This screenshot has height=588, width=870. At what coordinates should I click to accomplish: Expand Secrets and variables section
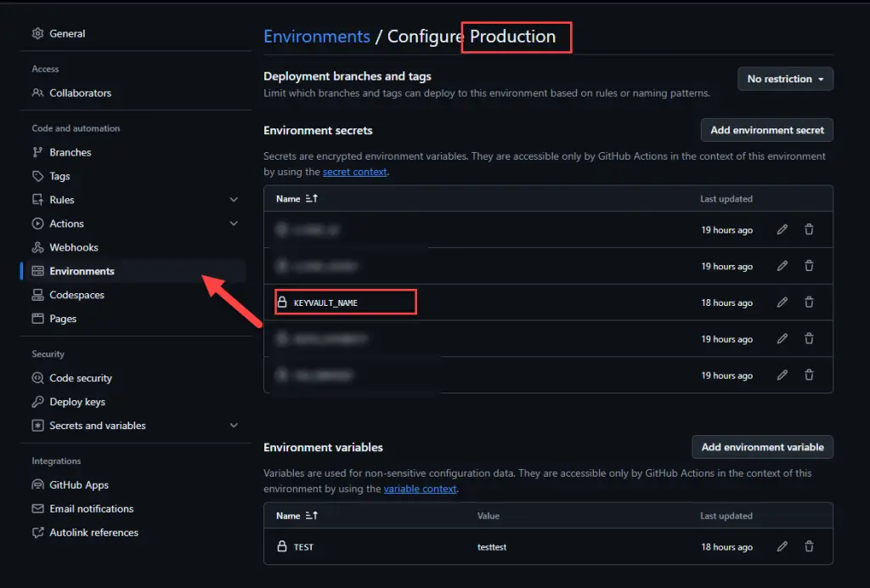(x=234, y=426)
